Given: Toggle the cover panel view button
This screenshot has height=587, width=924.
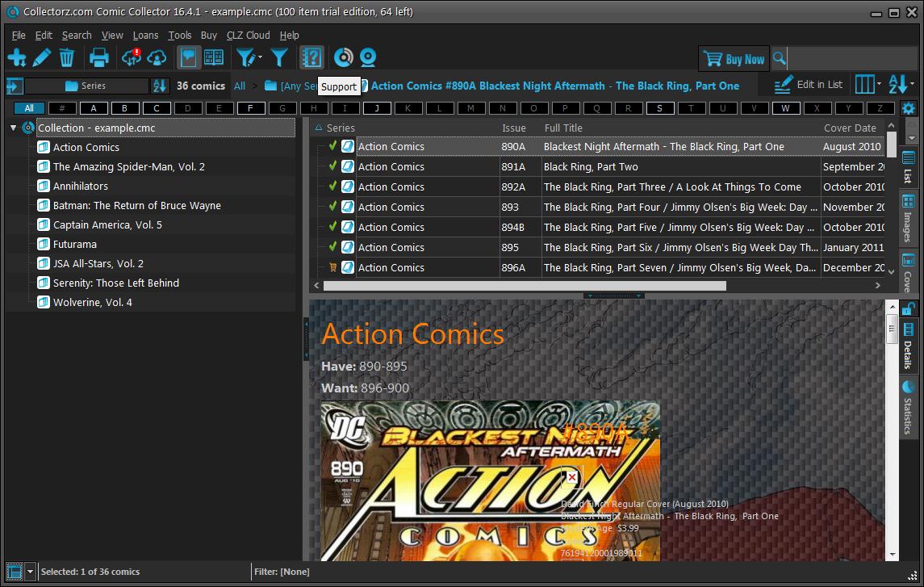Looking at the screenshot, I should pos(186,57).
